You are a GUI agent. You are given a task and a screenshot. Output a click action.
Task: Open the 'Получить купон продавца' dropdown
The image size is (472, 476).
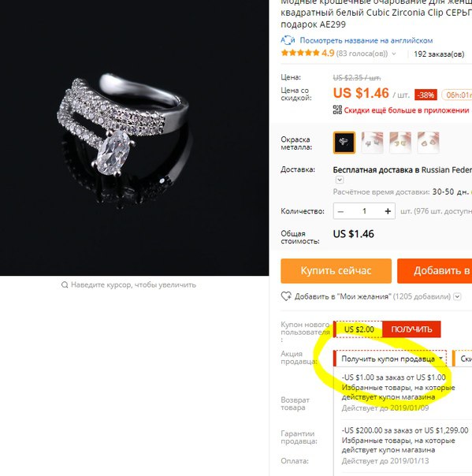coord(390,359)
